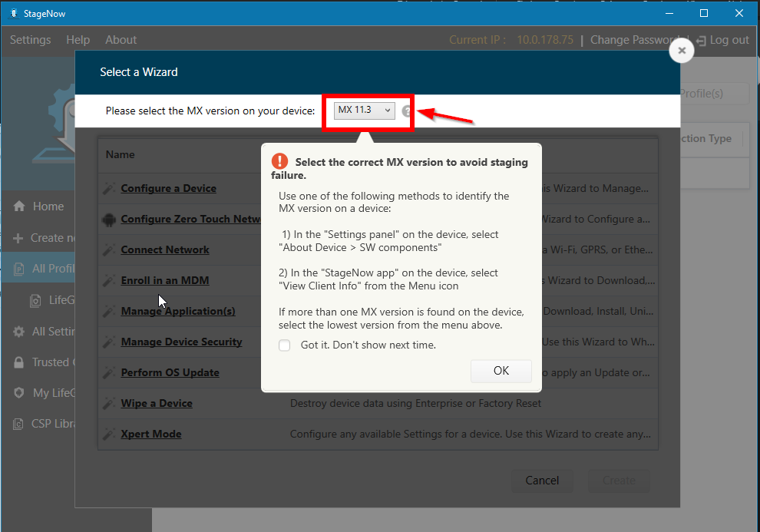
Task: Select the All Profiles sidebar icon
Action: point(17,268)
